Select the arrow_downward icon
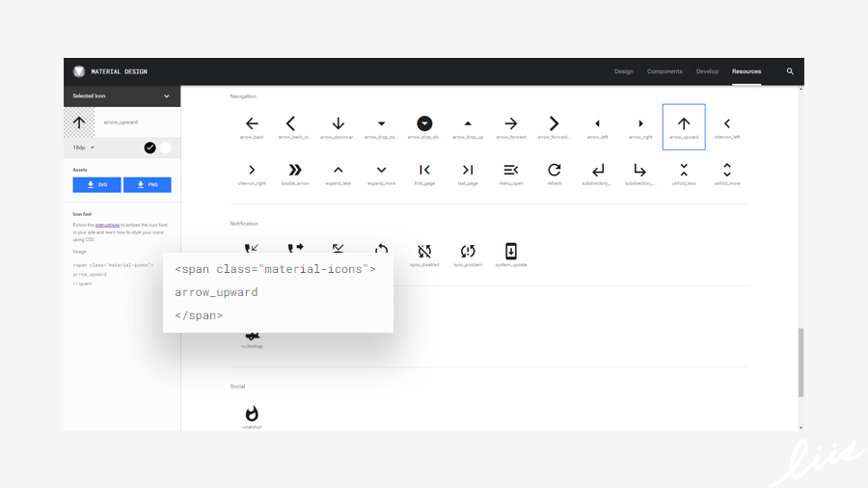 (x=339, y=123)
